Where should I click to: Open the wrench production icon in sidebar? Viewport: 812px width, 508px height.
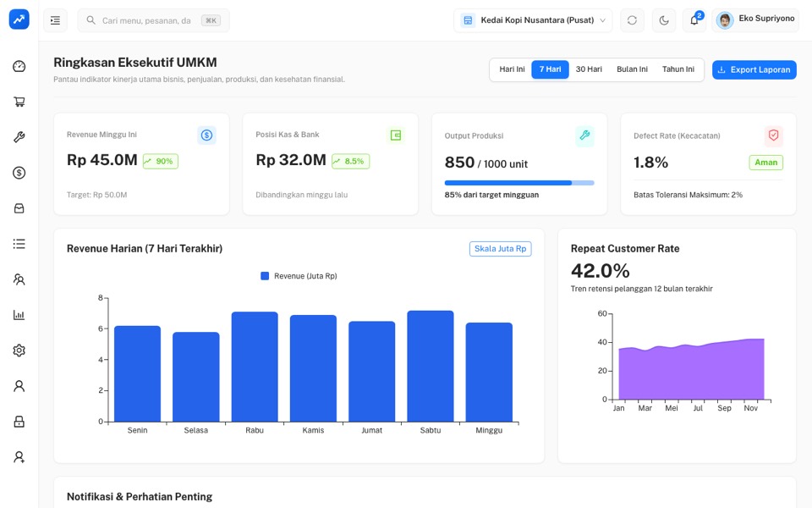click(x=19, y=137)
